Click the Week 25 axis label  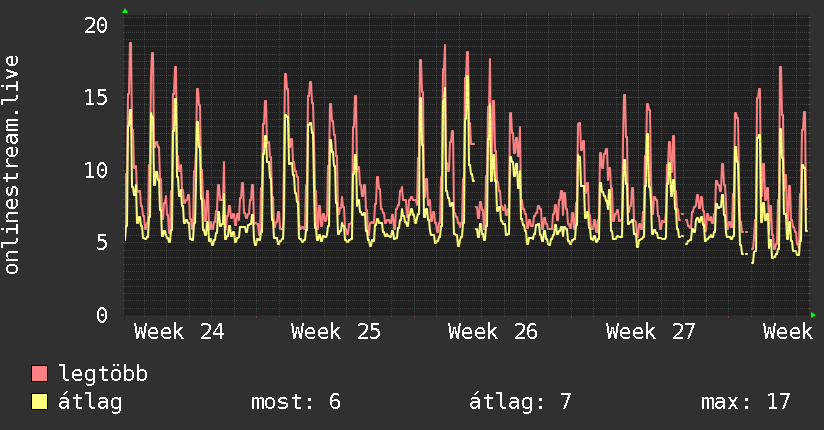(x=336, y=332)
